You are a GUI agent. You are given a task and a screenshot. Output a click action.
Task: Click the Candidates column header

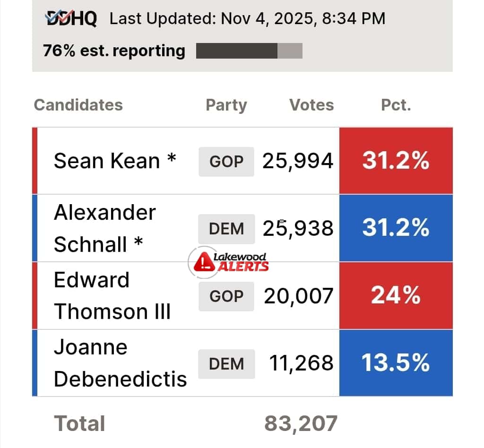point(78,105)
